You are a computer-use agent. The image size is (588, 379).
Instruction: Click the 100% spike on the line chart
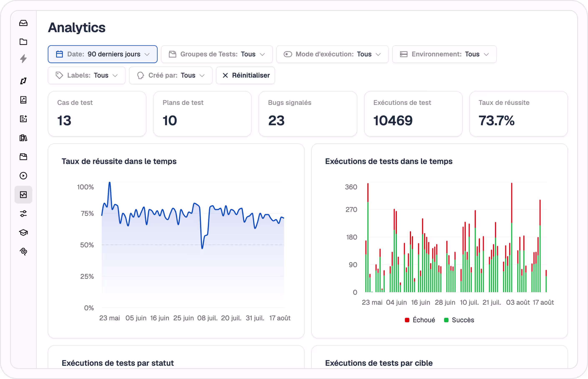(x=110, y=183)
